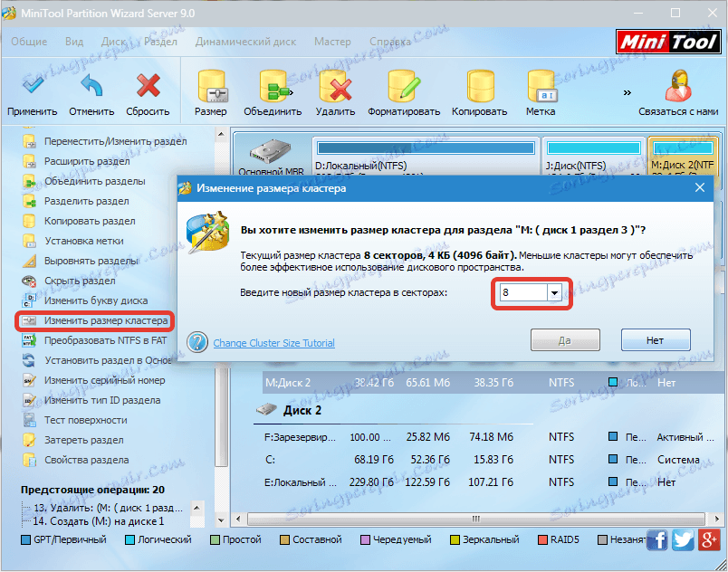The width and height of the screenshot is (728, 572).
Task: Click the cluster size value field
Action: (x=523, y=292)
